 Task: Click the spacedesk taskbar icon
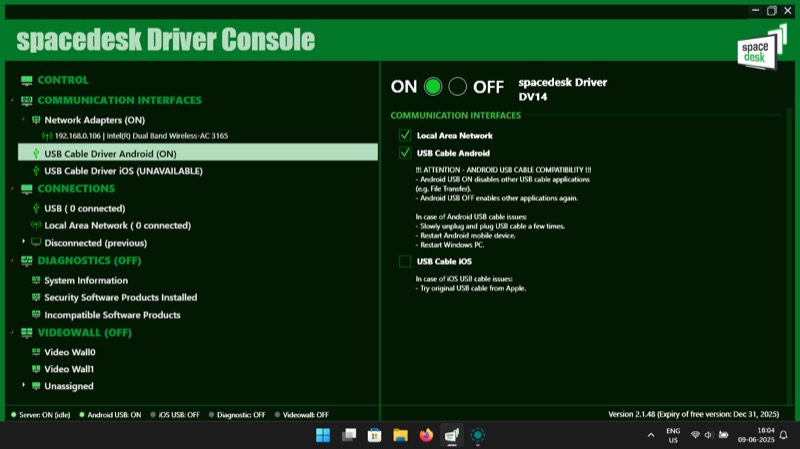[452, 435]
